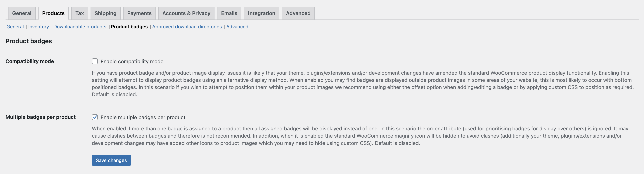
Task: Go to the Payments tab
Action: (139, 13)
